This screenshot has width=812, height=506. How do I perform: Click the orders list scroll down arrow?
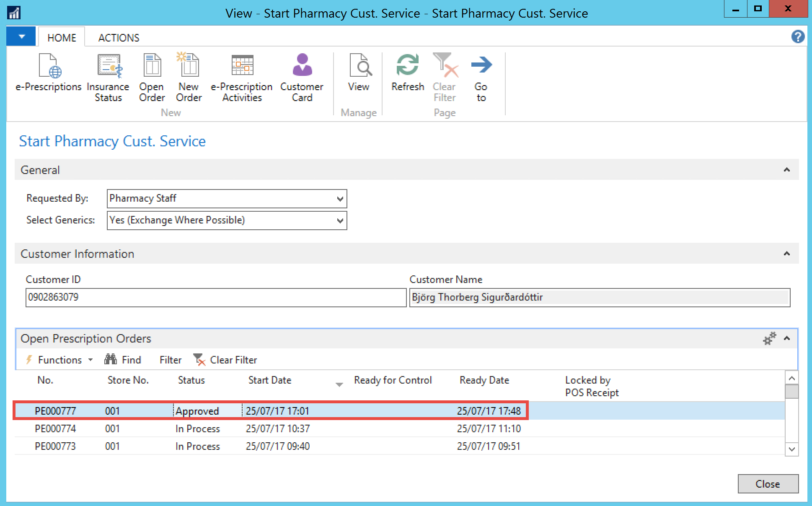pos(791,449)
